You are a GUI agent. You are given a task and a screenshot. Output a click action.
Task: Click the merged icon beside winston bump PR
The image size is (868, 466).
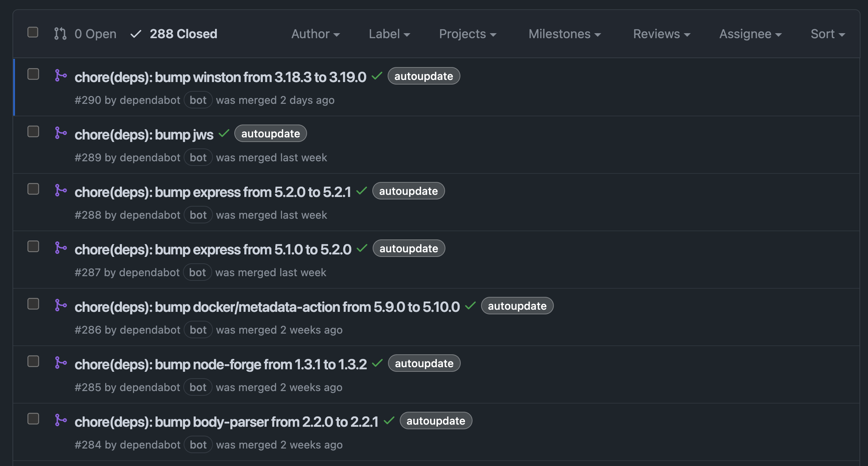(61, 76)
